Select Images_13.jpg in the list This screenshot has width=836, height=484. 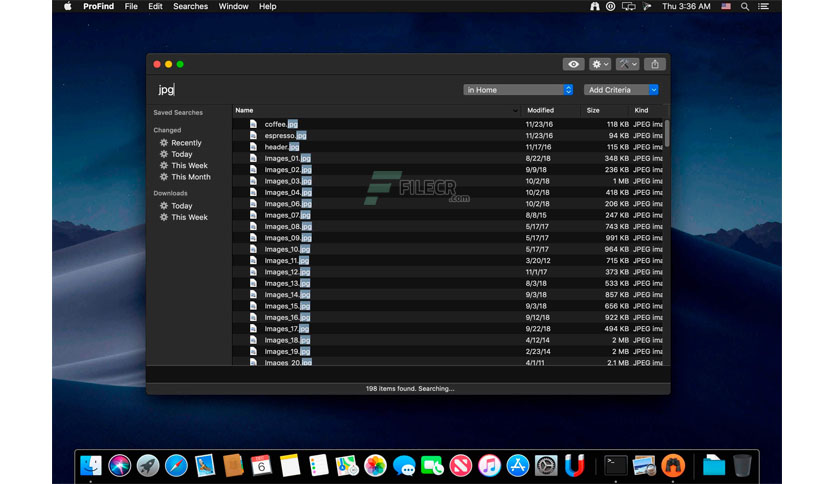tap(448, 283)
